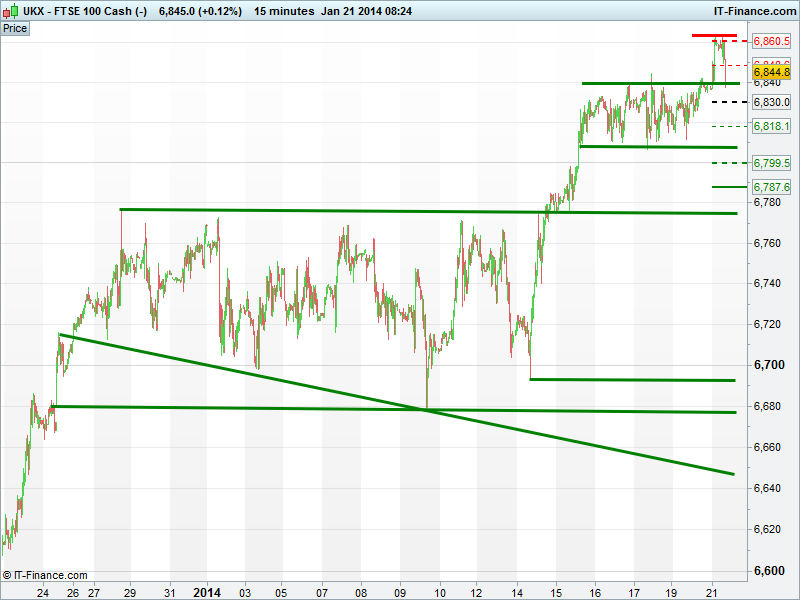Click the black 6,830.0 price level tag
This screenshot has height=600, width=800.
771,102
